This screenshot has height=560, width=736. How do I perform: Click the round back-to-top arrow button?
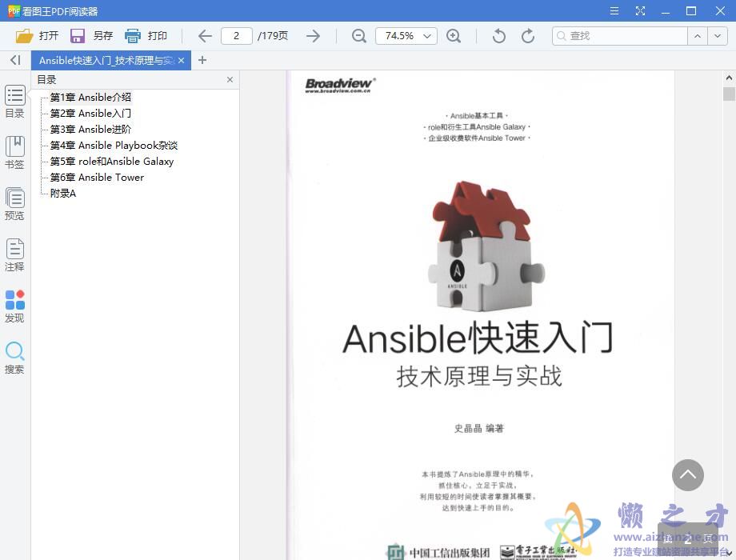click(x=688, y=475)
